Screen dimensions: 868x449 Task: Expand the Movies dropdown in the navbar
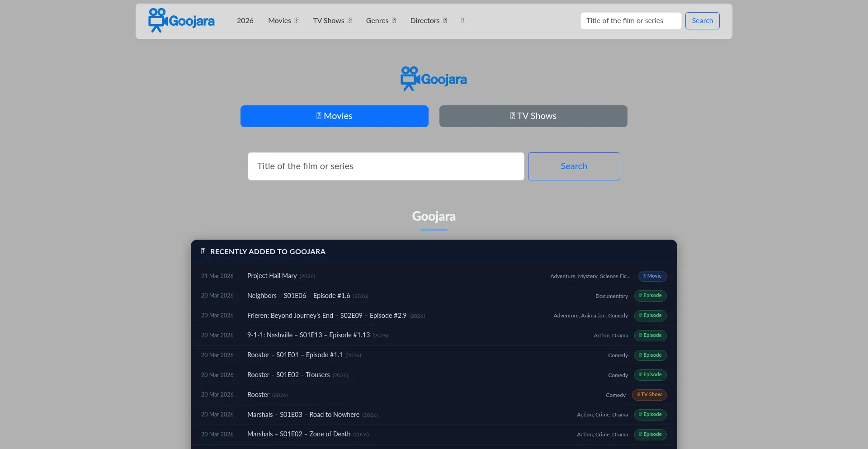pos(283,21)
